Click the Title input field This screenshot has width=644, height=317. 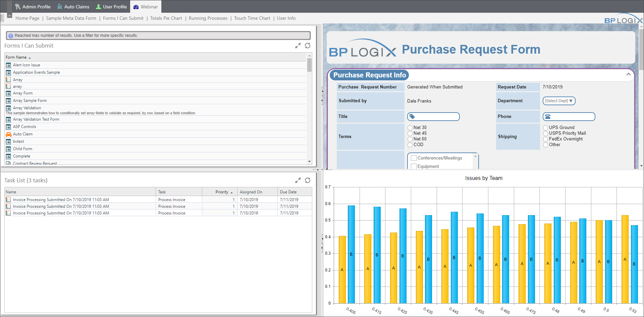[x=436, y=117]
